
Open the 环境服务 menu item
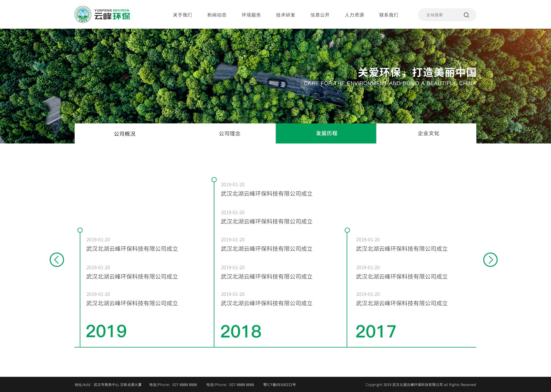point(251,15)
